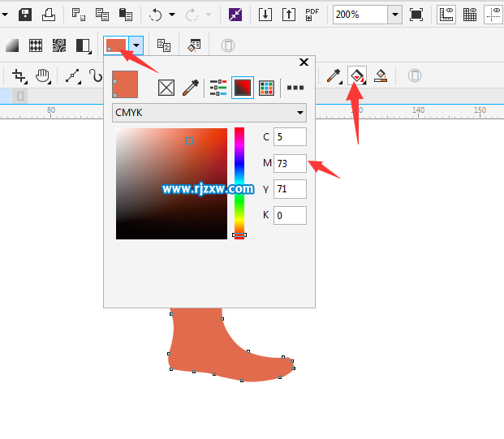This screenshot has height=439, width=504.
Task: Click the Export icon
Action: click(x=289, y=15)
